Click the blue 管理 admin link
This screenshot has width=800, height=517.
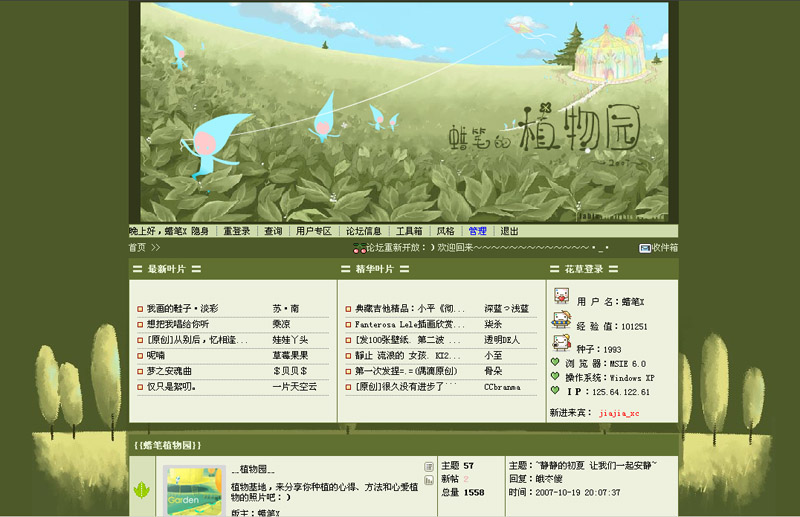[x=478, y=231]
